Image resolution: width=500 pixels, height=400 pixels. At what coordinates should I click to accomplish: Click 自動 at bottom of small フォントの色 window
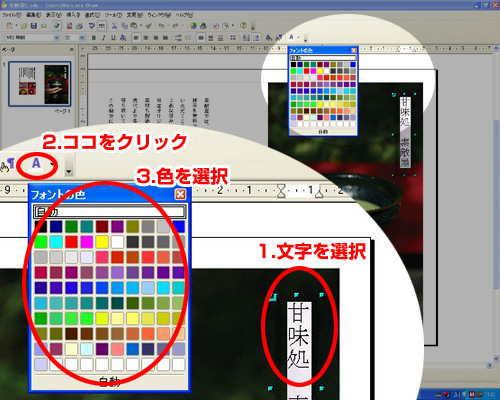[x=323, y=132]
